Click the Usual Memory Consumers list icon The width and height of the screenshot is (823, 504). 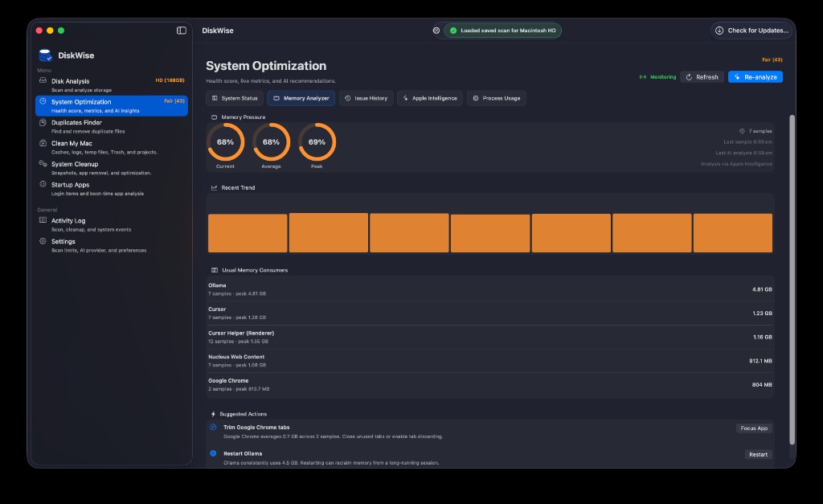(x=214, y=270)
